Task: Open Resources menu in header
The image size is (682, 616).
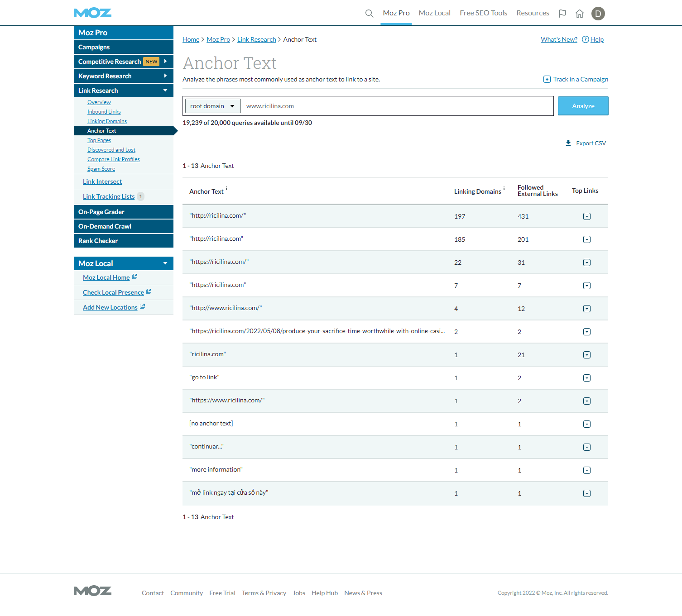Action: (533, 13)
